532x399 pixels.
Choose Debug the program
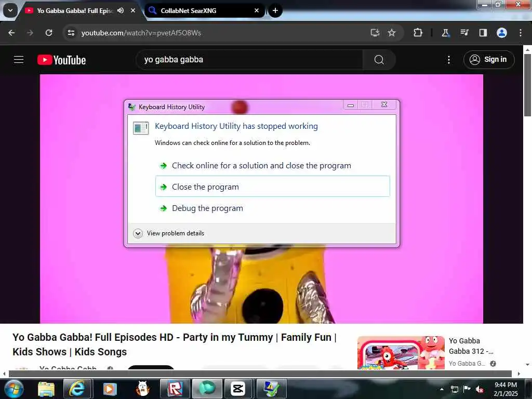[272, 208]
